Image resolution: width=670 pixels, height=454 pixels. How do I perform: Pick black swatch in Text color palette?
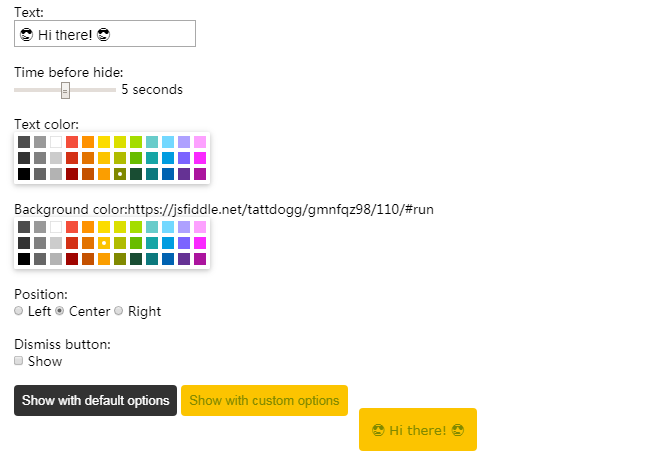[x=24, y=174]
